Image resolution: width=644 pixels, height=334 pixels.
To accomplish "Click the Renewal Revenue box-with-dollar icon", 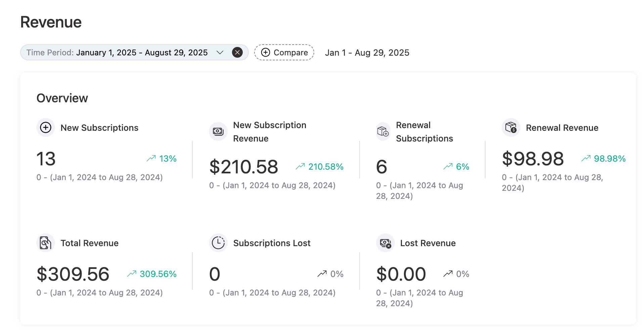I will (511, 127).
